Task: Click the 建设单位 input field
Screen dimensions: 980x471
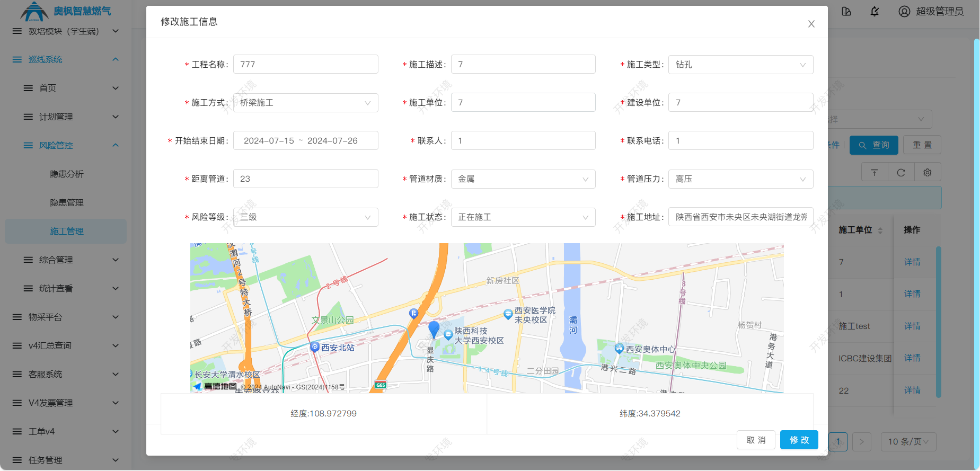Action: coord(741,103)
